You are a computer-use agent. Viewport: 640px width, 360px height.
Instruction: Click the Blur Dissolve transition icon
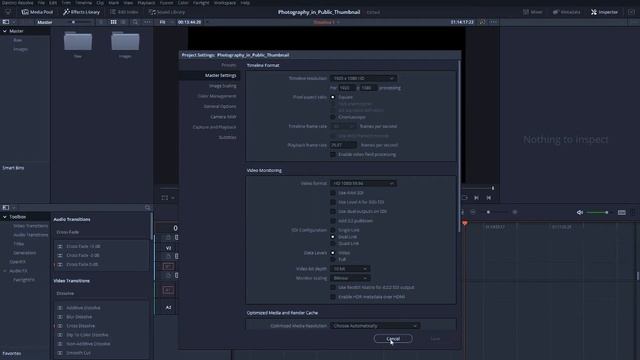coord(60,317)
